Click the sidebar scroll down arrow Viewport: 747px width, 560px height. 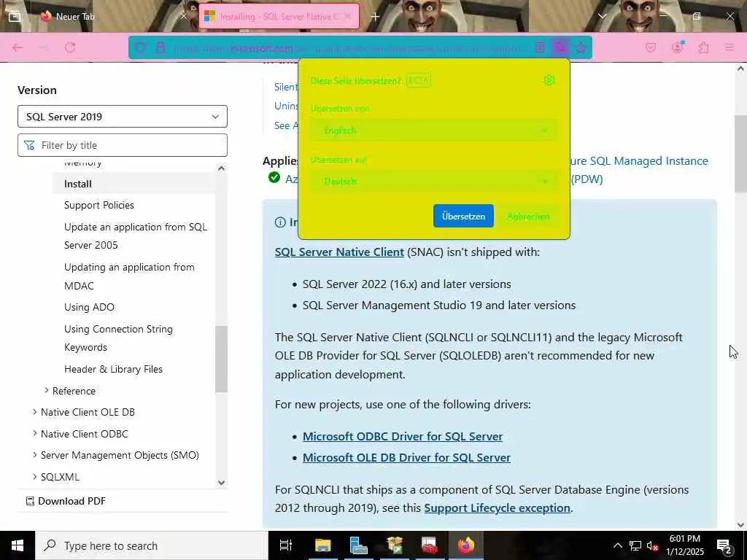point(221,483)
